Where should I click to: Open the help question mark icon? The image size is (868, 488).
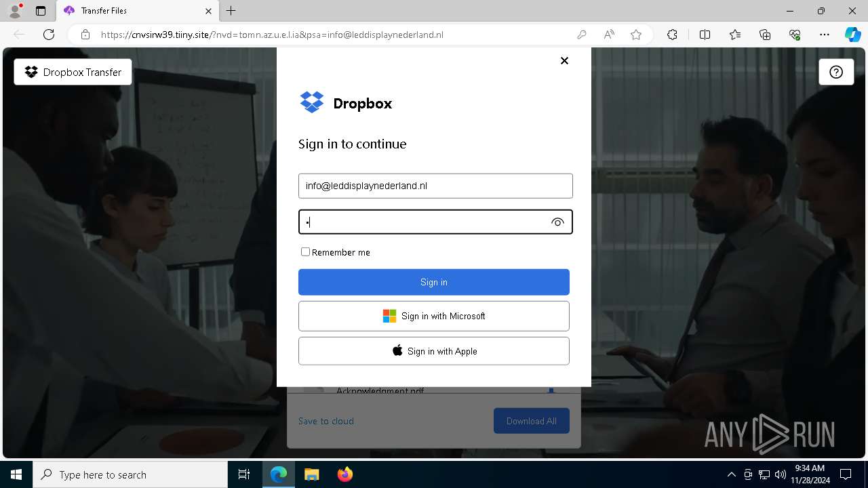click(x=836, y=72)
